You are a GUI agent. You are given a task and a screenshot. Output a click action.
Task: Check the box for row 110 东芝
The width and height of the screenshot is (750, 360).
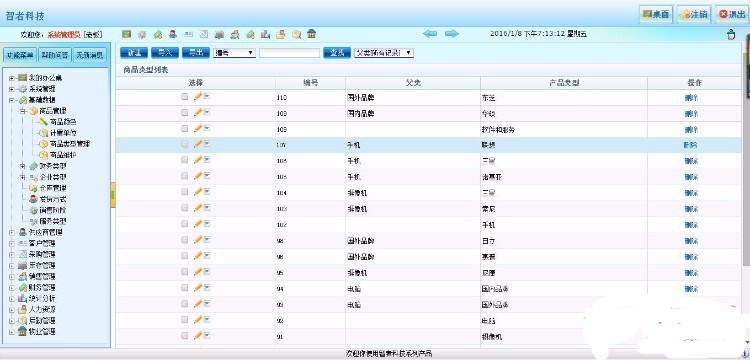[x=185, y=97]
